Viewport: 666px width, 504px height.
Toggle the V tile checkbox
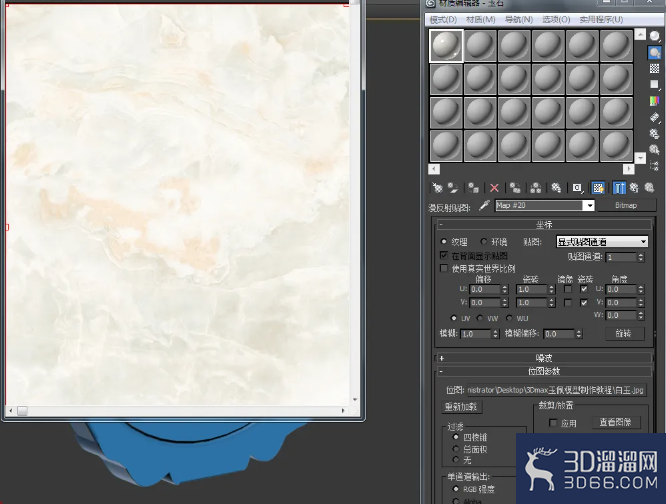(x=584, y=303)
